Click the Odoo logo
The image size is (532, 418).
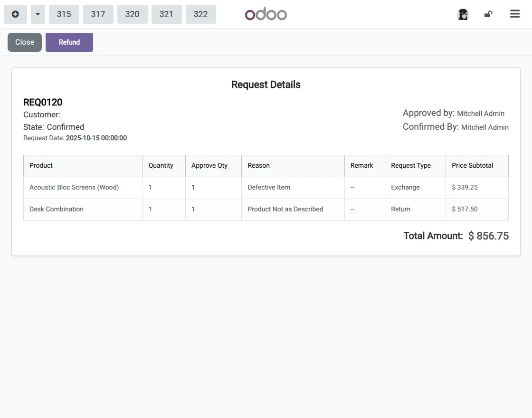pyautogui.click(x=266, y=14)
